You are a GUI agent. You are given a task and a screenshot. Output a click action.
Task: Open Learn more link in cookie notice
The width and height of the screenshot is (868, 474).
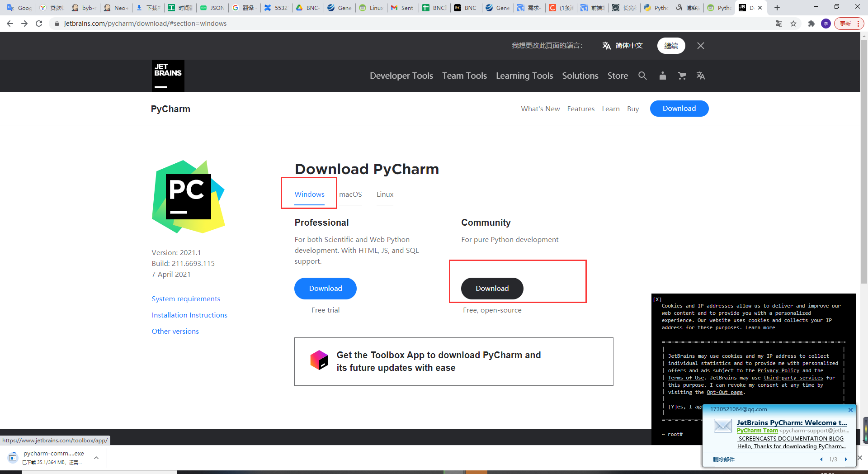pyautogui.click(x=760, y=328)
